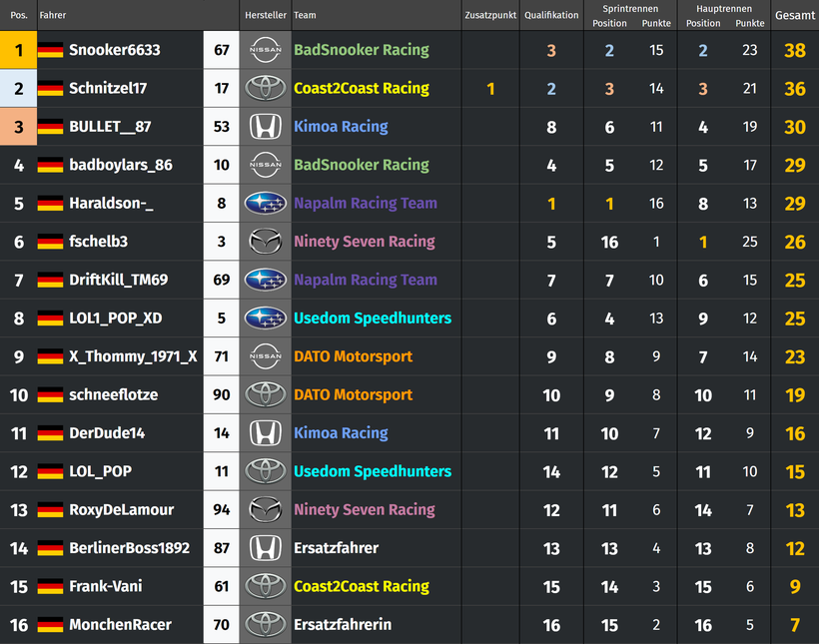Click the German flag next to MonchenRacer
Viewport: 819px width, 644px height.
click(x=51, y=625)
